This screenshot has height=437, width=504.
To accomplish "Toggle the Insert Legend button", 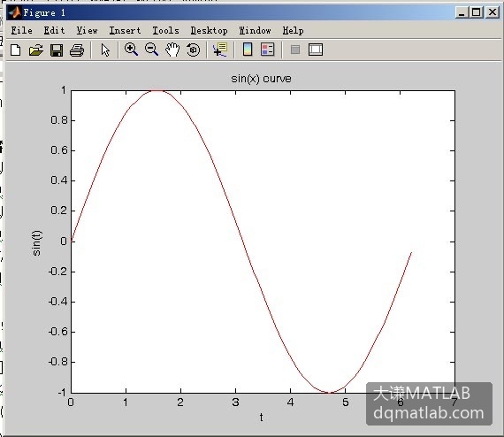I will [x=267, y=50].
